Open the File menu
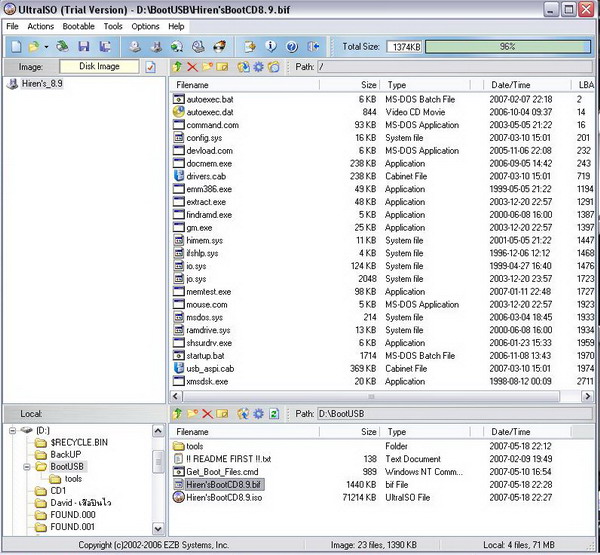 click(12, 26)
